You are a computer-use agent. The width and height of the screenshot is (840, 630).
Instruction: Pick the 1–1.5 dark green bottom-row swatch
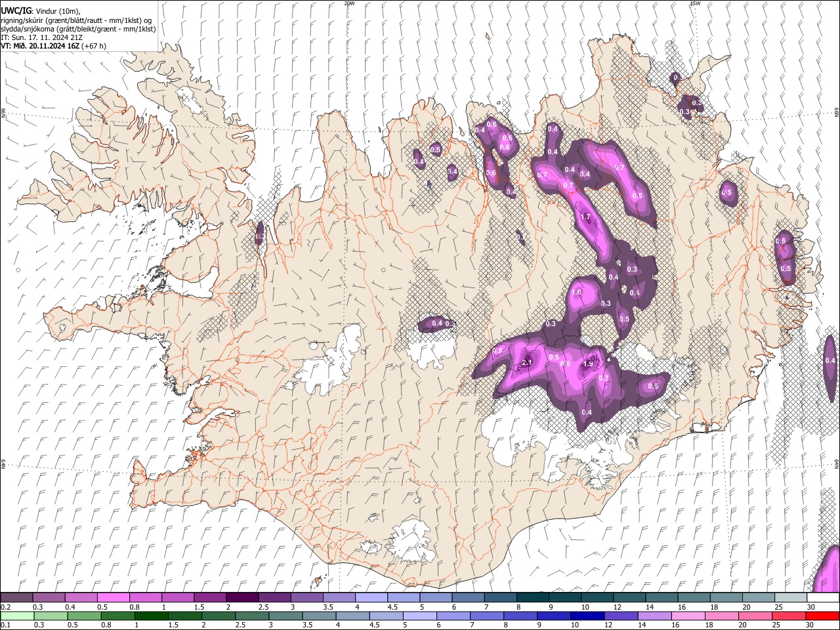[151, 616]
